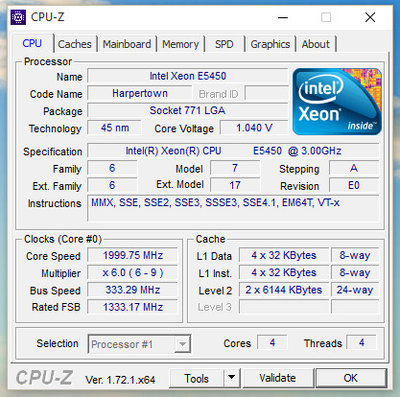Click the Specification field with 3.00GHz
Screen dimensions: 400x397
coord(233,151)
